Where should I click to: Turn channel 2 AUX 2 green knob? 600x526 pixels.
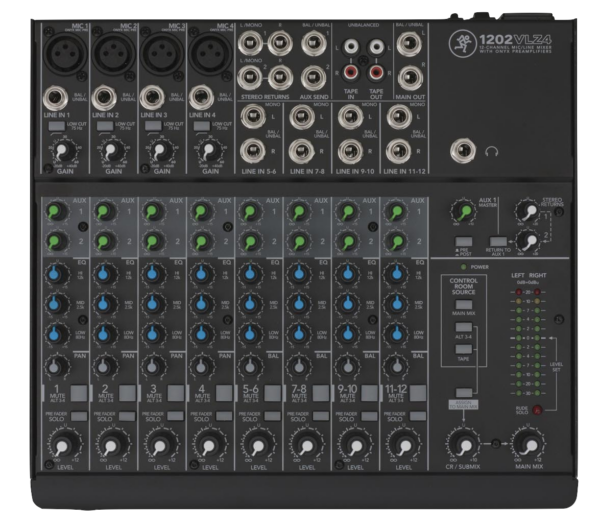click(105, 241)
